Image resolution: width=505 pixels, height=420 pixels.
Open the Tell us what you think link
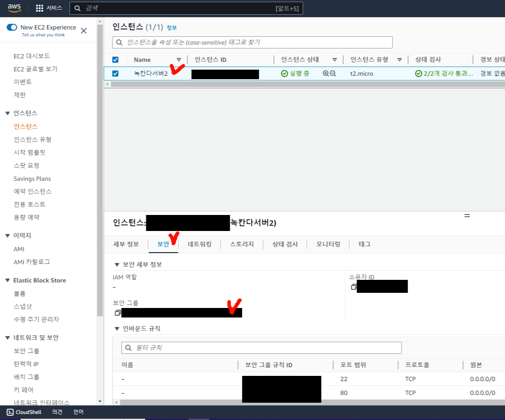(43, 35)
